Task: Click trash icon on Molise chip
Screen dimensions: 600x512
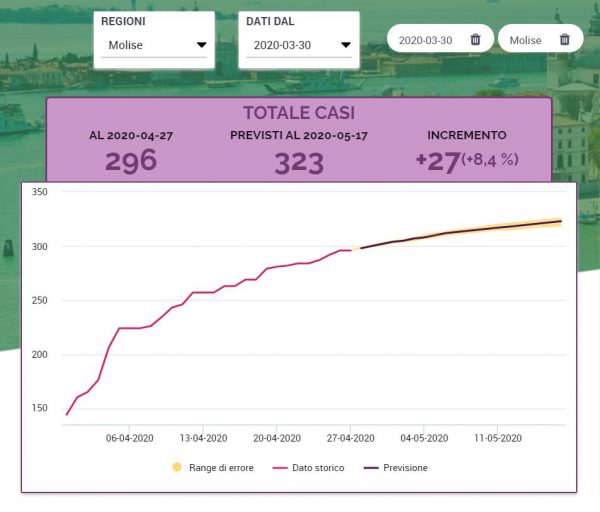Action: pos(565,40)
